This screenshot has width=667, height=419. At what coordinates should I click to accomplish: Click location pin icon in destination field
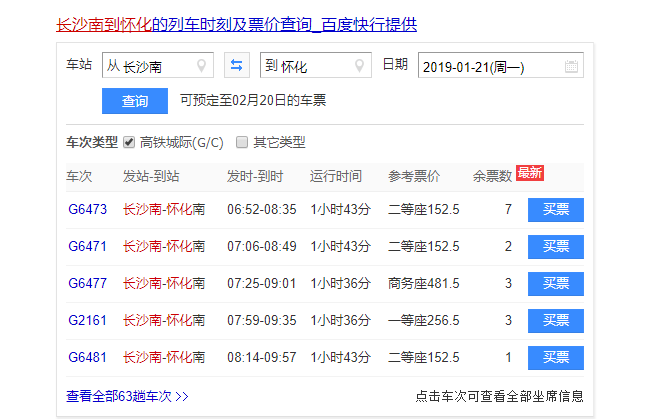point(361,67)
